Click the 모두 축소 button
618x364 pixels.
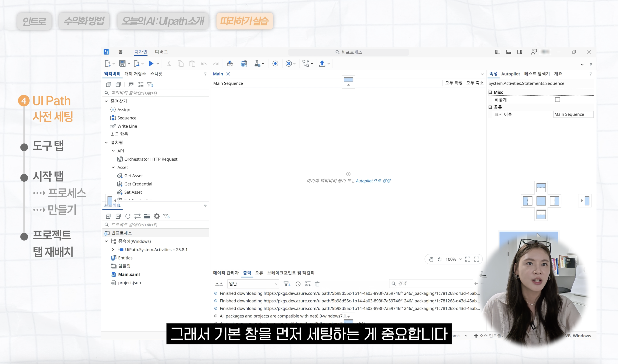click(475, 83)
